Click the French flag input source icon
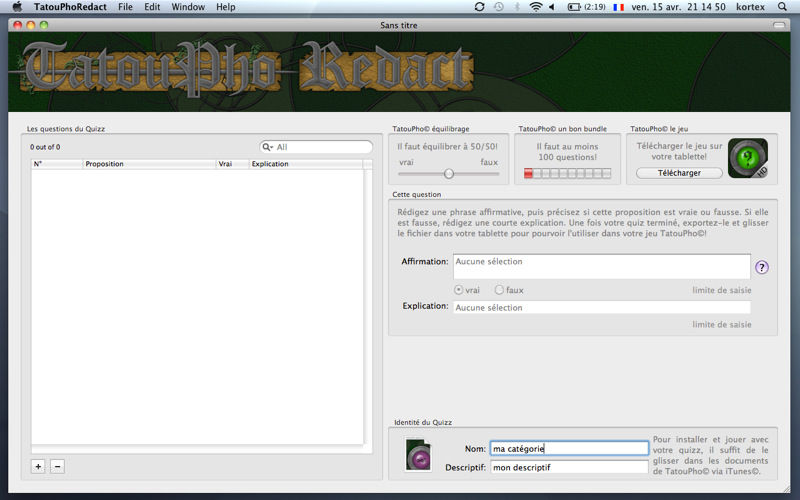Screen dimensions: 800x500 point(619,7)
